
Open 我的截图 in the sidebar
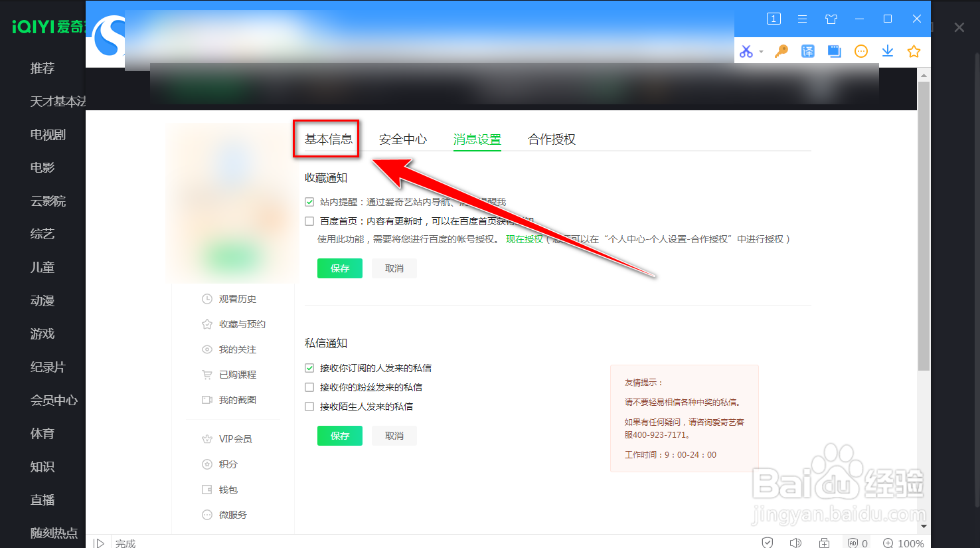(x=238, y=400)
